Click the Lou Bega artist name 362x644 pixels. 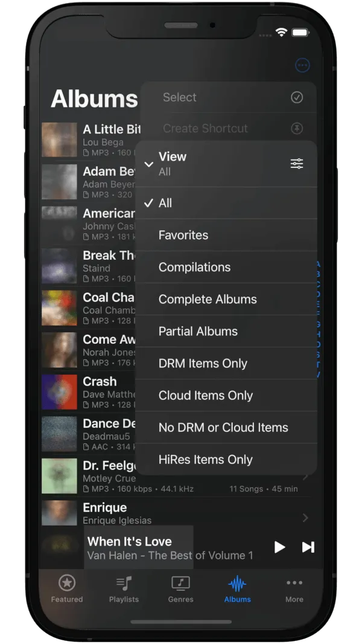coord(103,143)
